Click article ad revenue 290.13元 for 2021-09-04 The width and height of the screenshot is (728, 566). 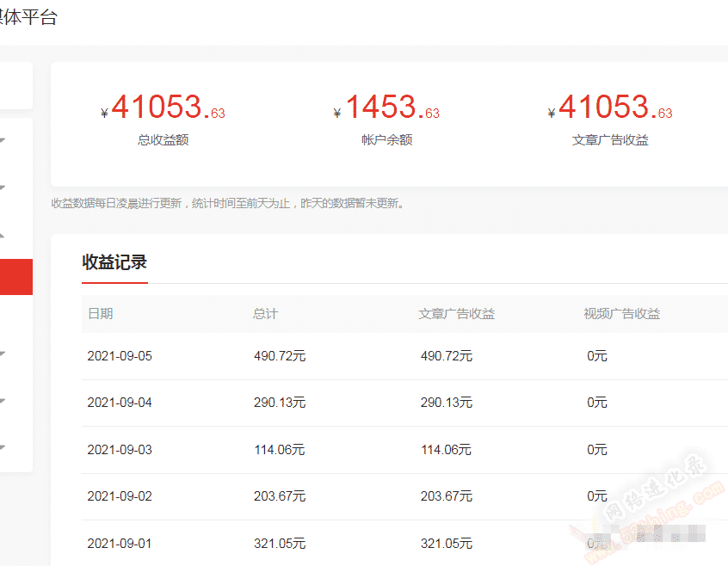click(446, 403)
